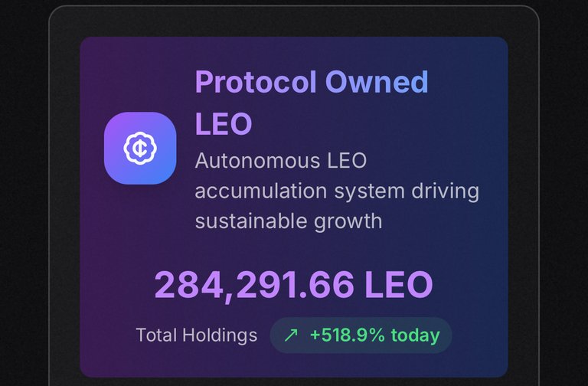This screenshot has height=386, width=588.
Task: Click the word Total below the amount
Action: pos(156,335)
